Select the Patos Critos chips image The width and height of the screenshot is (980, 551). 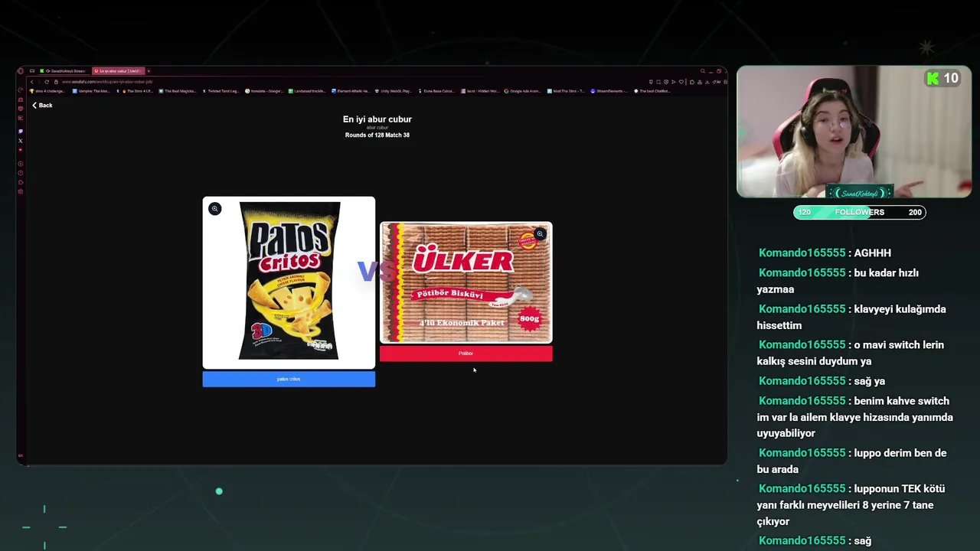(x=289, y=282)
